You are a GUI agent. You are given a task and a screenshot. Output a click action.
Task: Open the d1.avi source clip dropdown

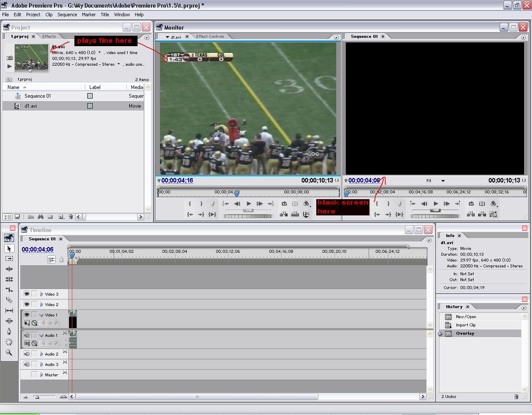point(167,37)
